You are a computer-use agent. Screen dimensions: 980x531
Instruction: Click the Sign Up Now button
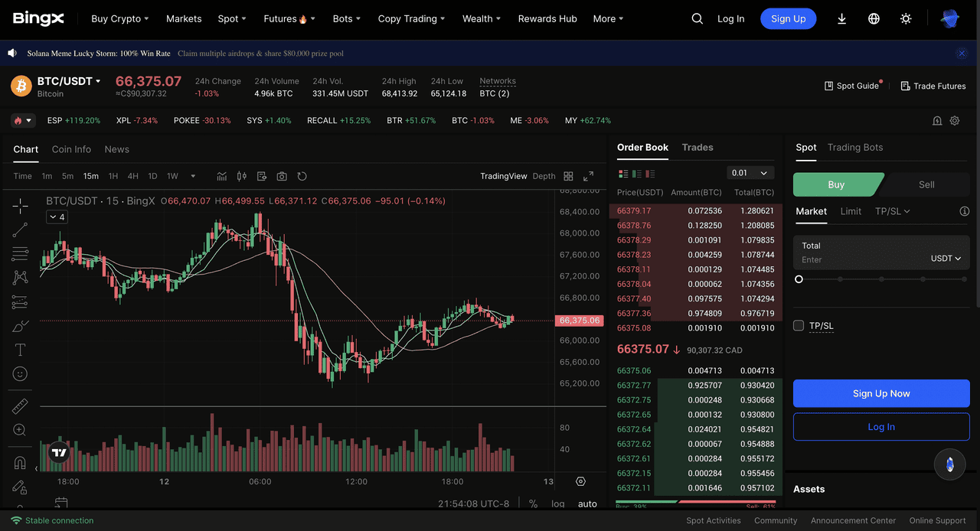(880, 393)
